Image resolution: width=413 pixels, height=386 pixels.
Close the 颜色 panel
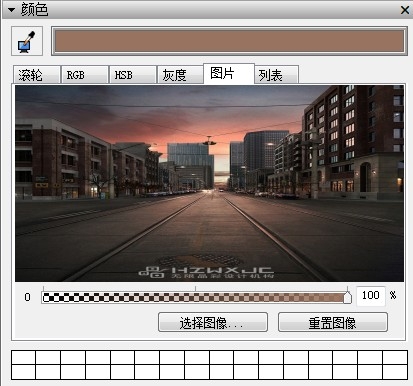point(405,10)
